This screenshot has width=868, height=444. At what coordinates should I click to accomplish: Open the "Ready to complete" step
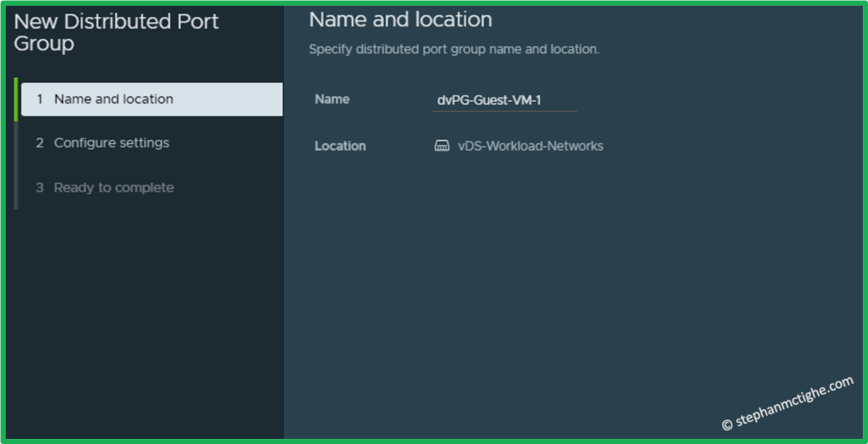click(114, 188)
